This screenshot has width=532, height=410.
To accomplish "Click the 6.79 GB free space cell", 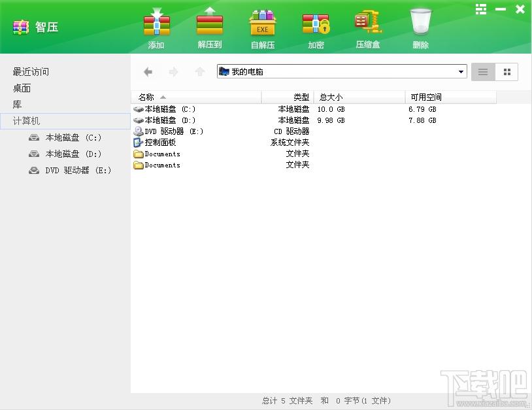I will point(422,109).
